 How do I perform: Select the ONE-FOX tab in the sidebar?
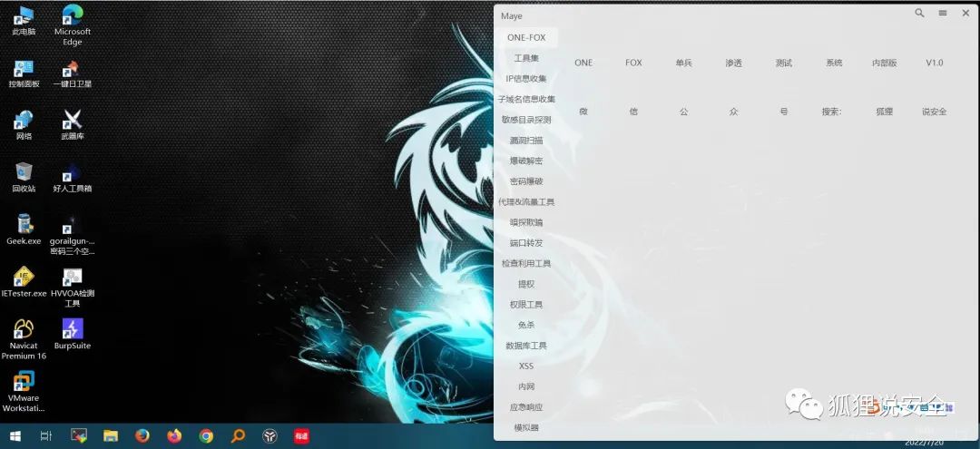tap(526, 37)
